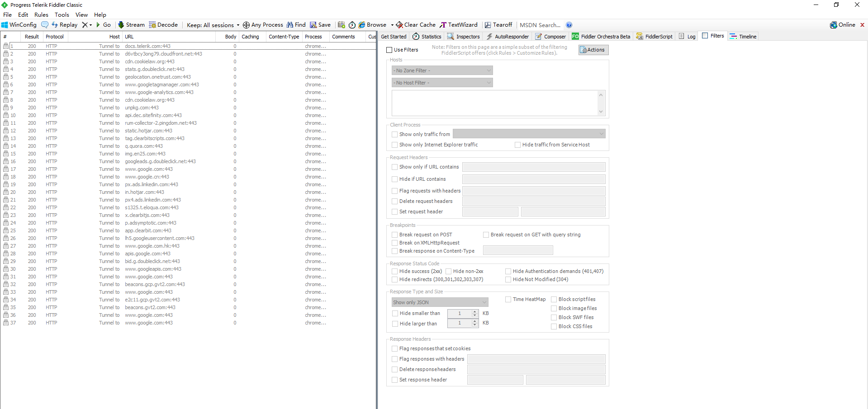This screenshot has width=868, height=409.
Task: Check Hide success (2xx)
Action: coord(395,271)
